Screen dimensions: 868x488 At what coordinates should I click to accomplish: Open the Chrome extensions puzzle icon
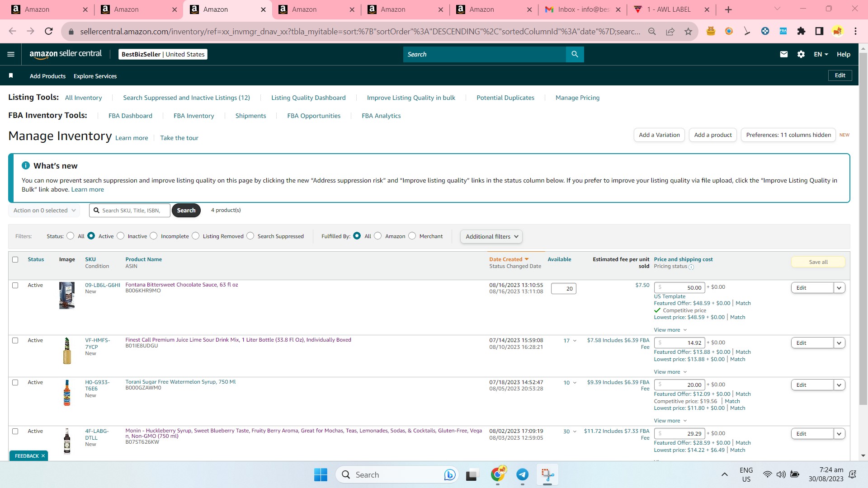[x=801, y=31]
